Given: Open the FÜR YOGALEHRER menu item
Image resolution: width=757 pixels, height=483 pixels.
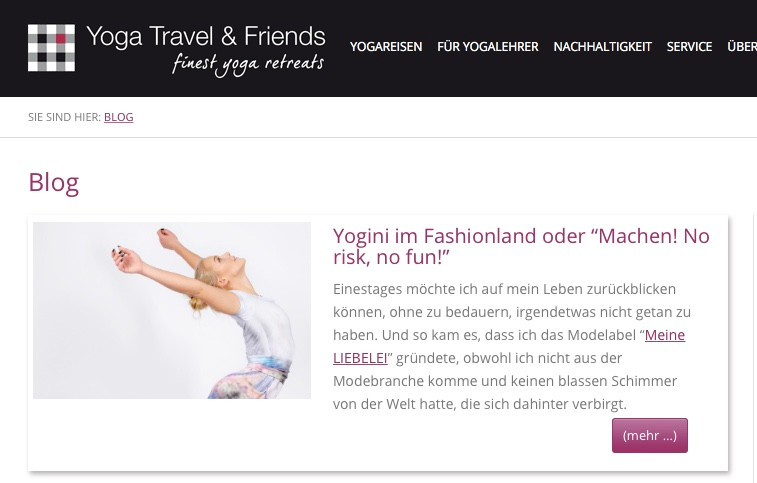Looking at the screenshot, I should click(x=488, y=47).
